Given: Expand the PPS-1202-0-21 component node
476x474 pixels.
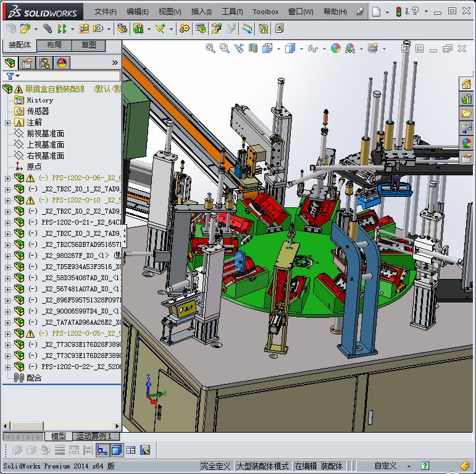Looking at the screenshot, I should click(x=7, y=223).
